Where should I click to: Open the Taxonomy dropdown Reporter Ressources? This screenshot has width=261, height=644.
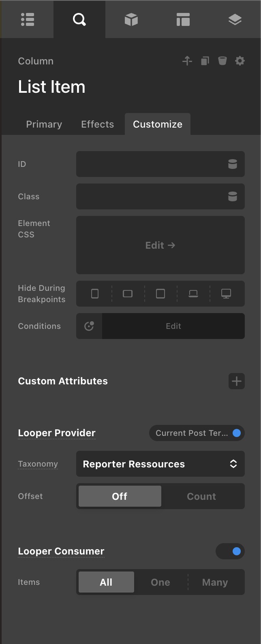click(160, 464)
